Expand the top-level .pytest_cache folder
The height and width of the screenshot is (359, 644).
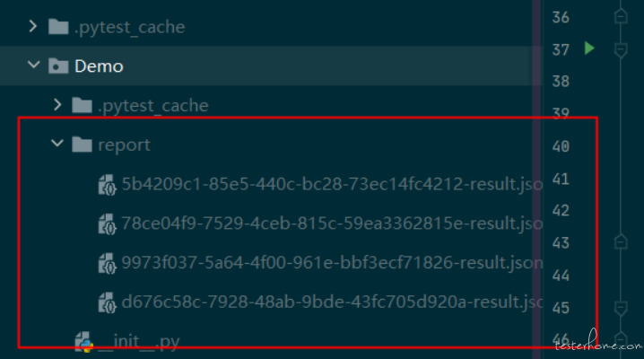pyautogui.click(x=33, y=27)
